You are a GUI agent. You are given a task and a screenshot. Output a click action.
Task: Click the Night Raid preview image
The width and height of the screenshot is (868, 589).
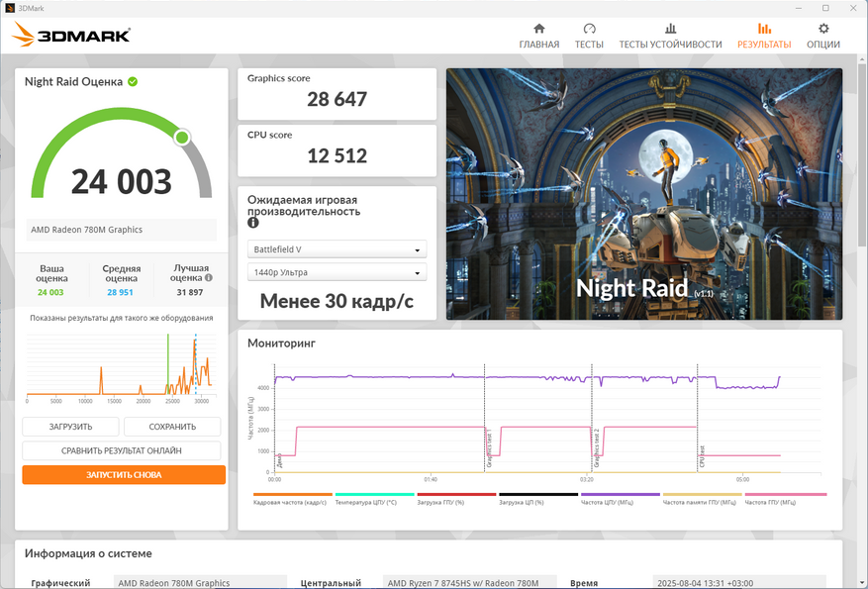(x=644, y=194)
